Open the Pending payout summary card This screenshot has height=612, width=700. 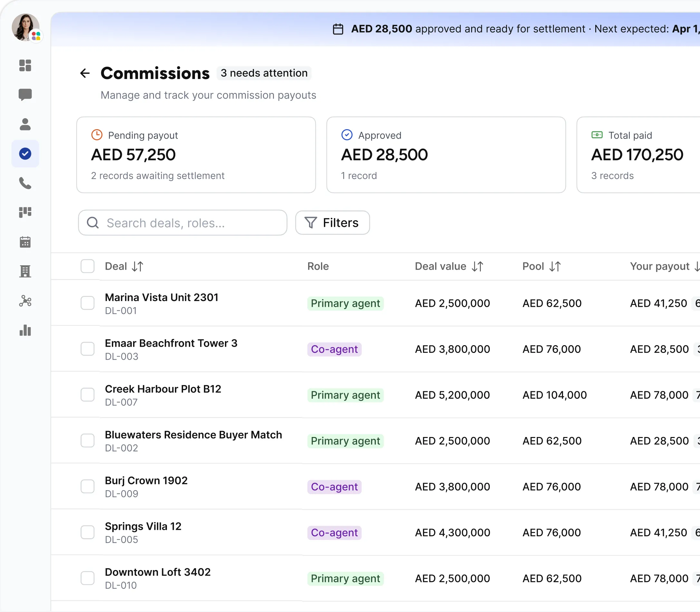(196, 155)
